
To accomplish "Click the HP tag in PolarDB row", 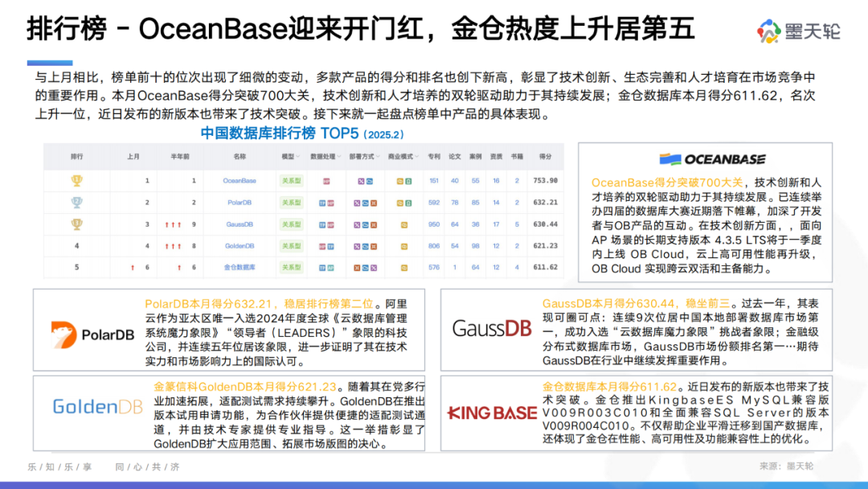I will pos(330,203).
